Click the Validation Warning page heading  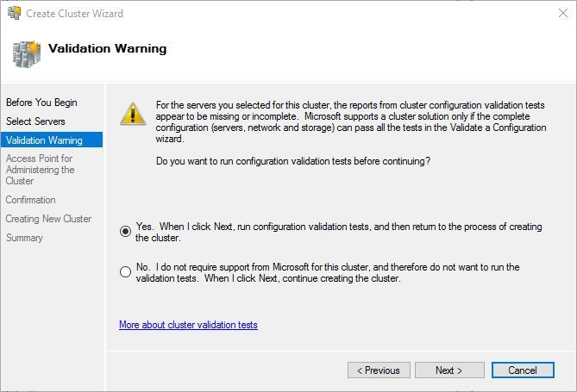click(107, 49)
